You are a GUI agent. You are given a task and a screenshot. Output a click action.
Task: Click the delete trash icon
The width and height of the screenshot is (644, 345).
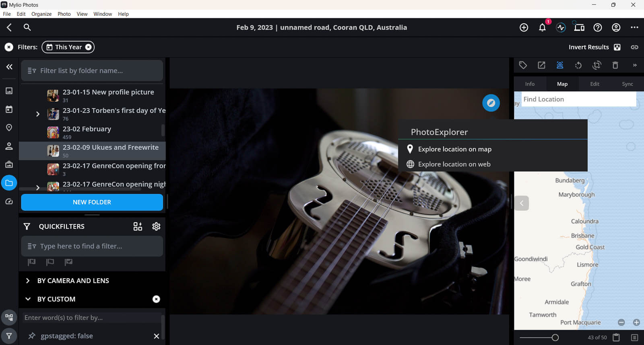[615, 65]
